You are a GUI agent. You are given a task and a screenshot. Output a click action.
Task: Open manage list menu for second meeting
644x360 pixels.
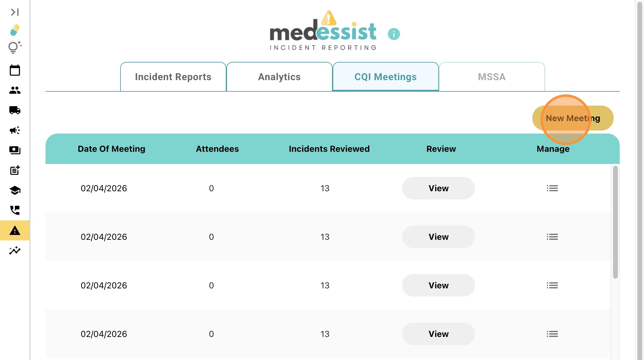click(x=552, y=237)
